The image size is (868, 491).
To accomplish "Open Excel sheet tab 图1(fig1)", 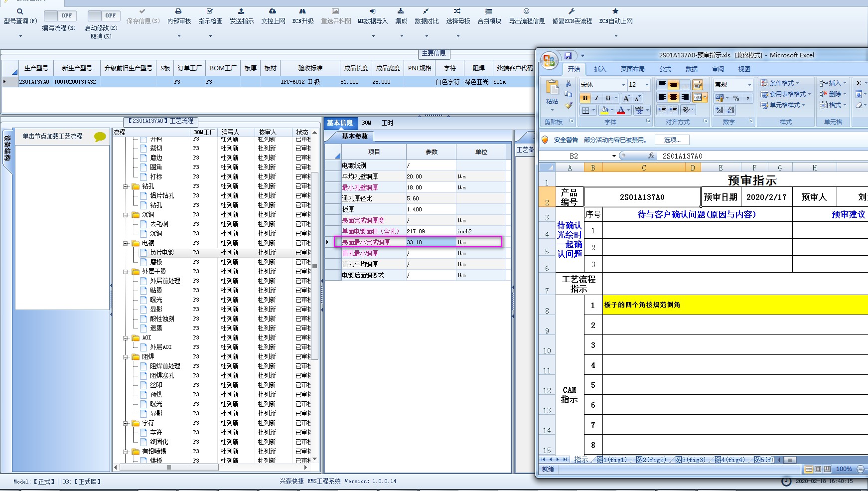I will point(611,460).
